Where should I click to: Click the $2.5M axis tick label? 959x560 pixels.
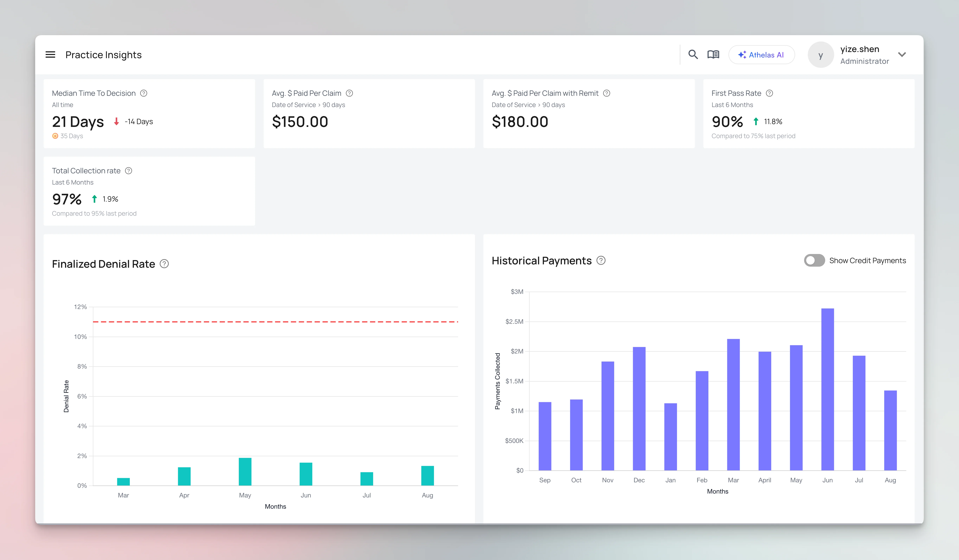[x=514, y=321]
